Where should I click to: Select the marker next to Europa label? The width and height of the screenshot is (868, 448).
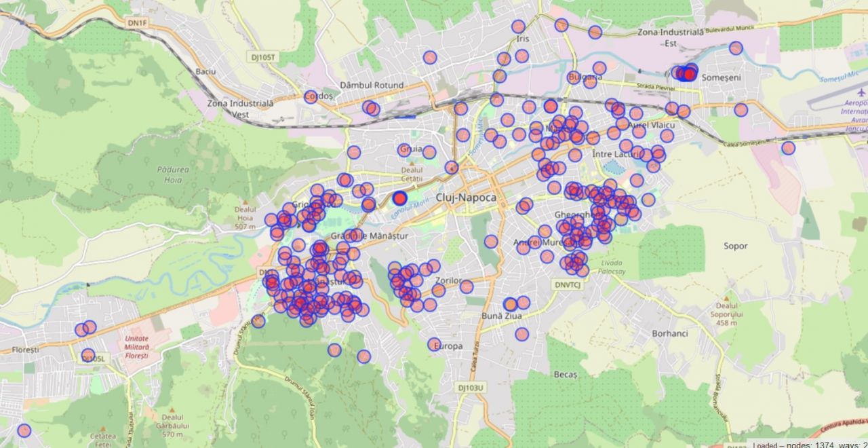click(434, 345)
